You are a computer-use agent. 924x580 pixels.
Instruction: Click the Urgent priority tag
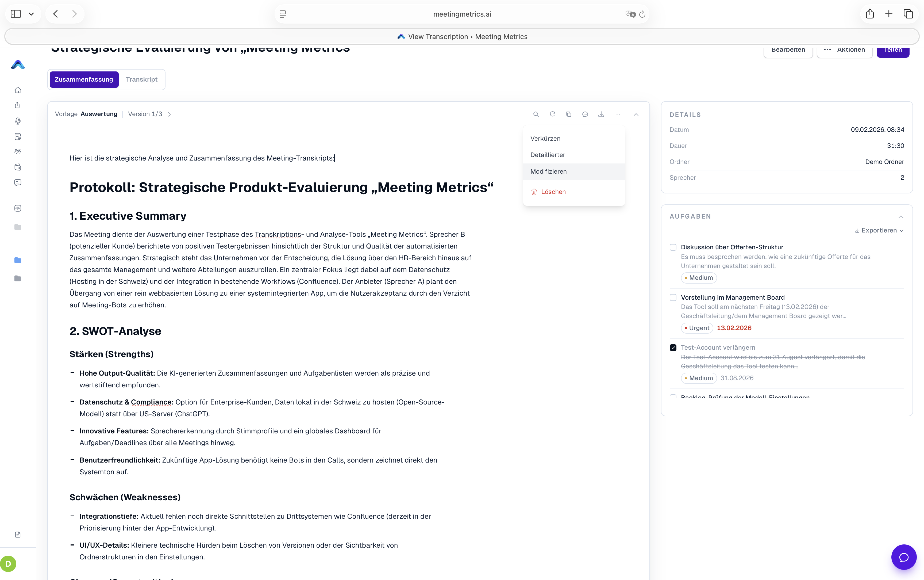697,328
